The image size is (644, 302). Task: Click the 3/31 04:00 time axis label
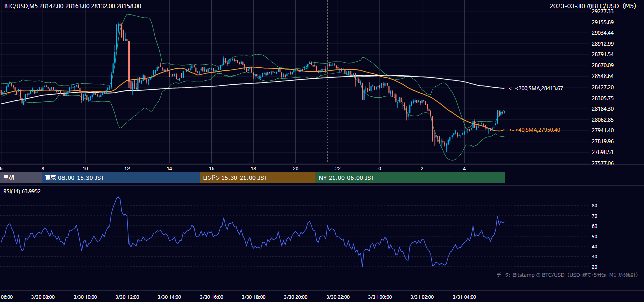[464, 297]
